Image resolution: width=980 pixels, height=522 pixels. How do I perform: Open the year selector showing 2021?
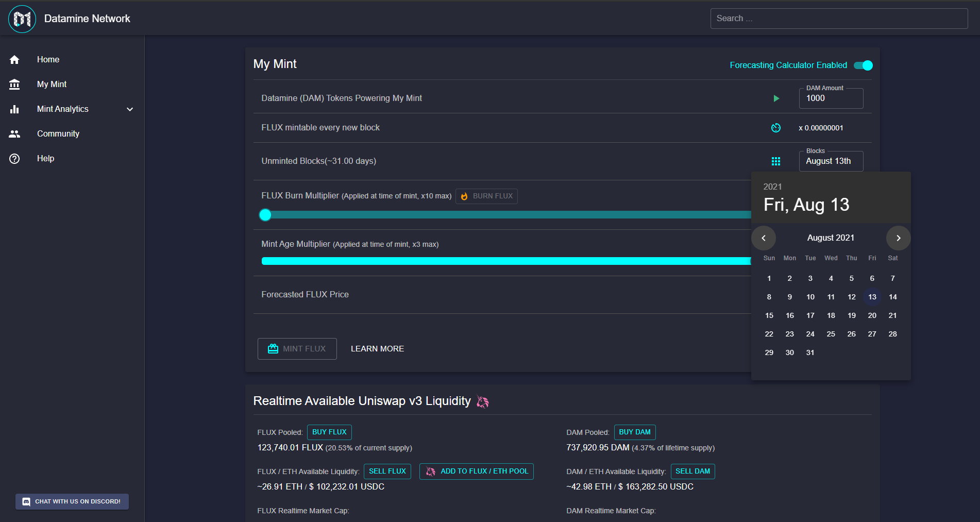(x=772, y=187)
